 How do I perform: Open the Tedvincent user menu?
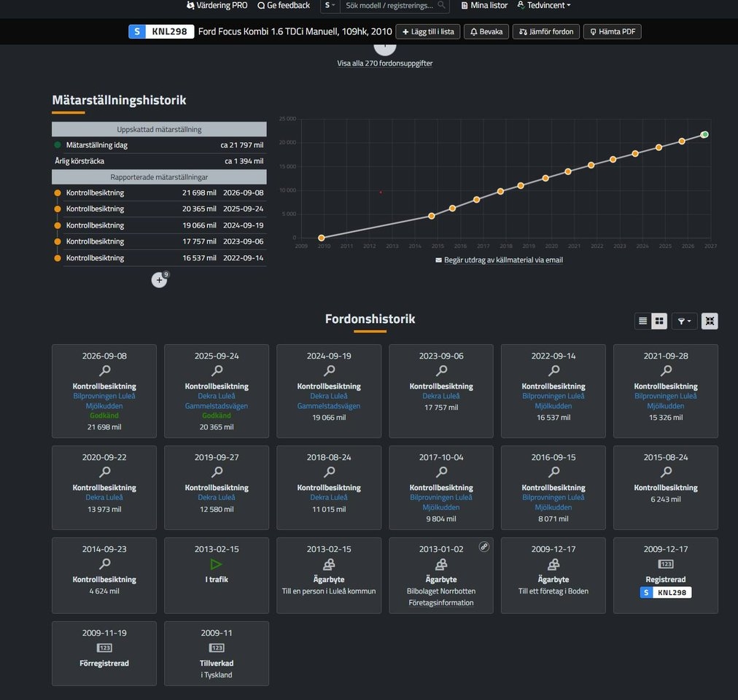click(544, 5)
